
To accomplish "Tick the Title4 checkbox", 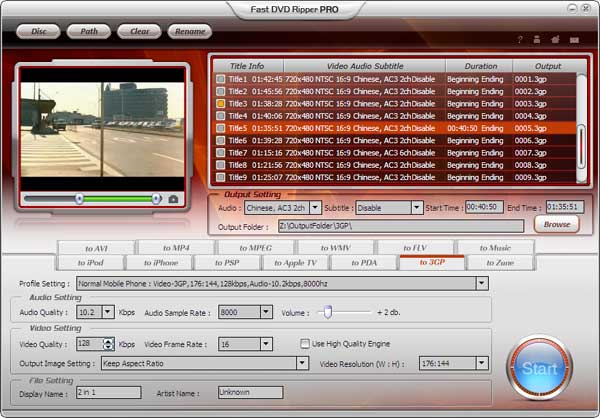I will (x=220, y=116).
